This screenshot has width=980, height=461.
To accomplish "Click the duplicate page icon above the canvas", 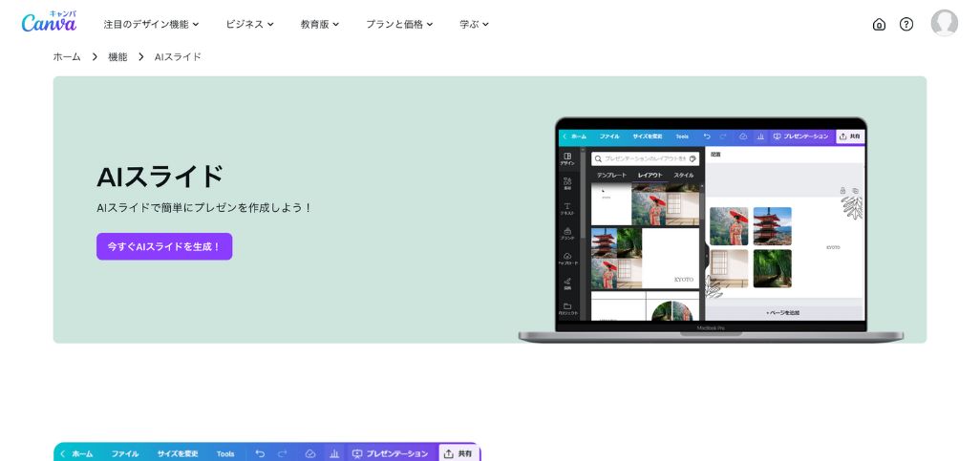I will pos(855,191).
